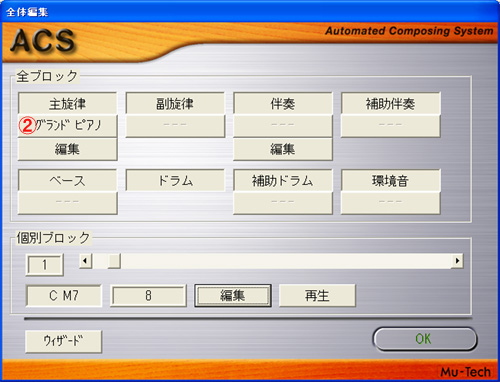Click the 伴奏 block button

(x=283, y=103)
